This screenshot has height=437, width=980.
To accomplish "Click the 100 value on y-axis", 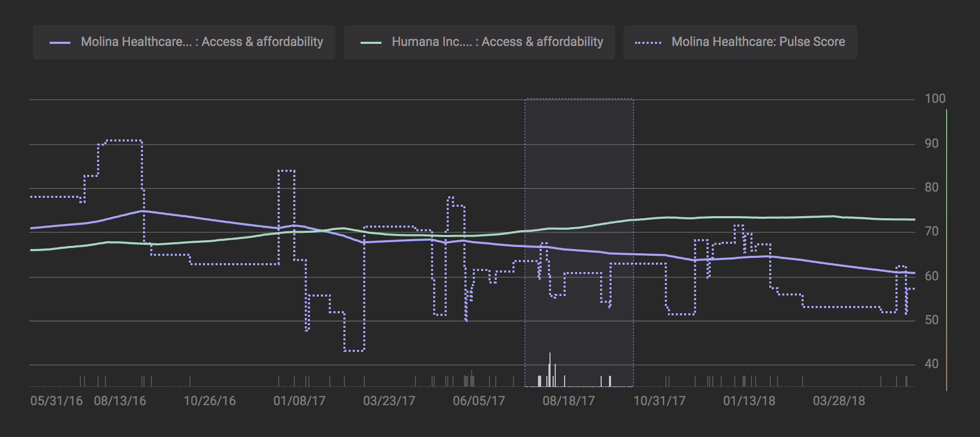I will point(935,99).
